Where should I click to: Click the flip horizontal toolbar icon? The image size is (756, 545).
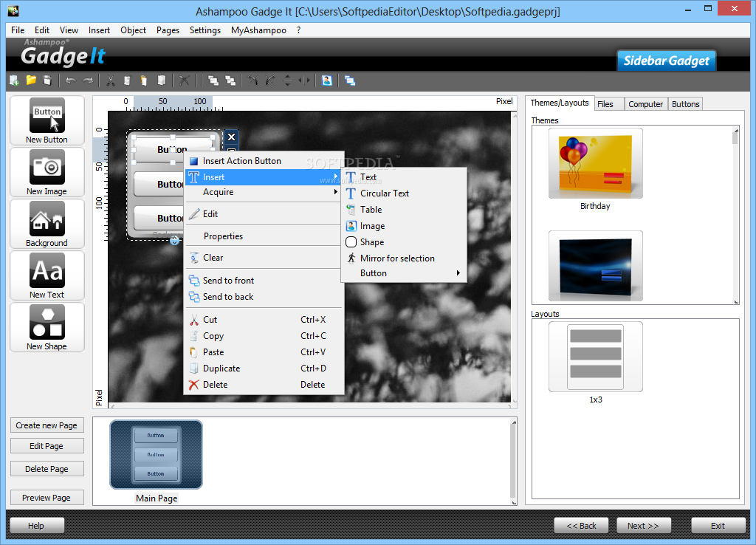[304, 80]
